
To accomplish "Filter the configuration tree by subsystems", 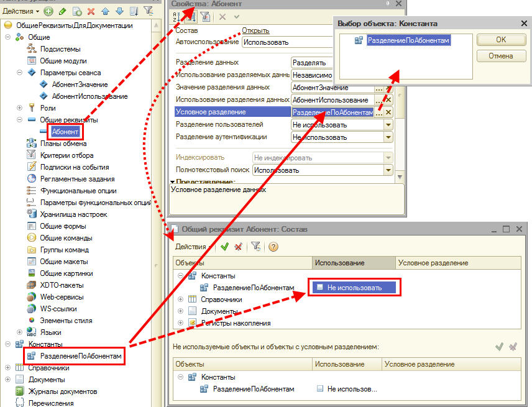I will [149, 11].
